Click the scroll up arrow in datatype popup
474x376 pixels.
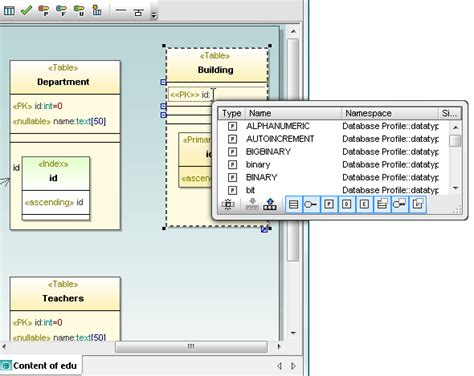(455, 127)
